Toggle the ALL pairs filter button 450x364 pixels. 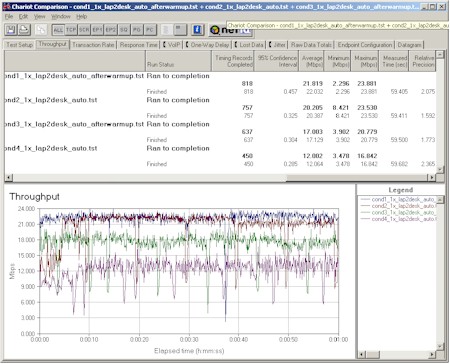(x=58, y=30)
